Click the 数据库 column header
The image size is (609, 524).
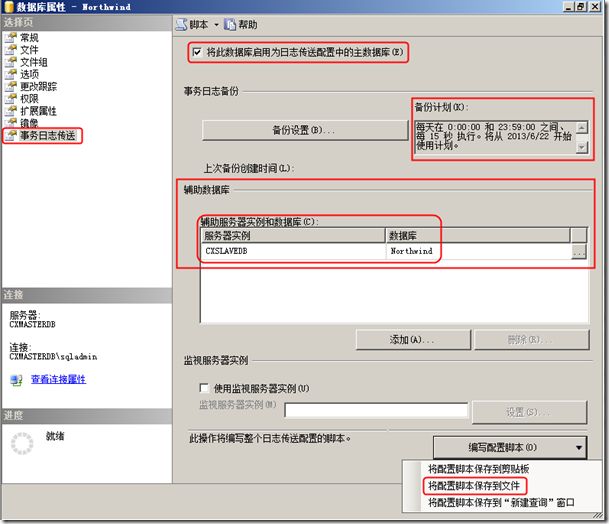478,236
